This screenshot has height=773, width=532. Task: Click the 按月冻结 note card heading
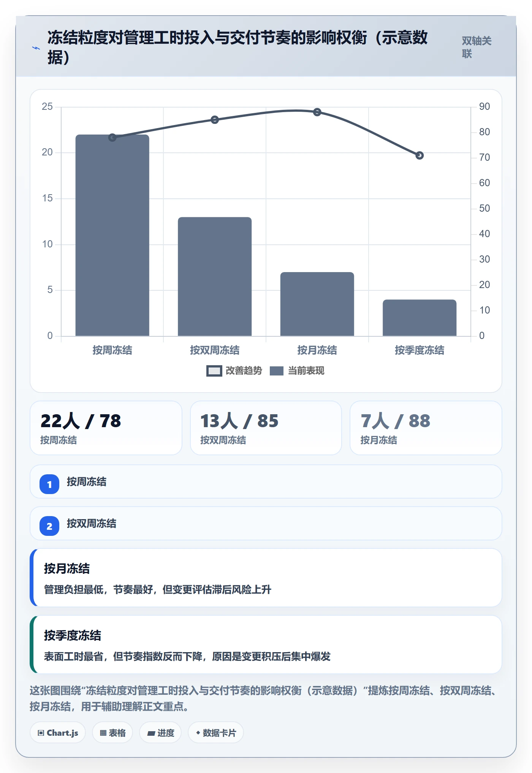click(x=67, y=569)
